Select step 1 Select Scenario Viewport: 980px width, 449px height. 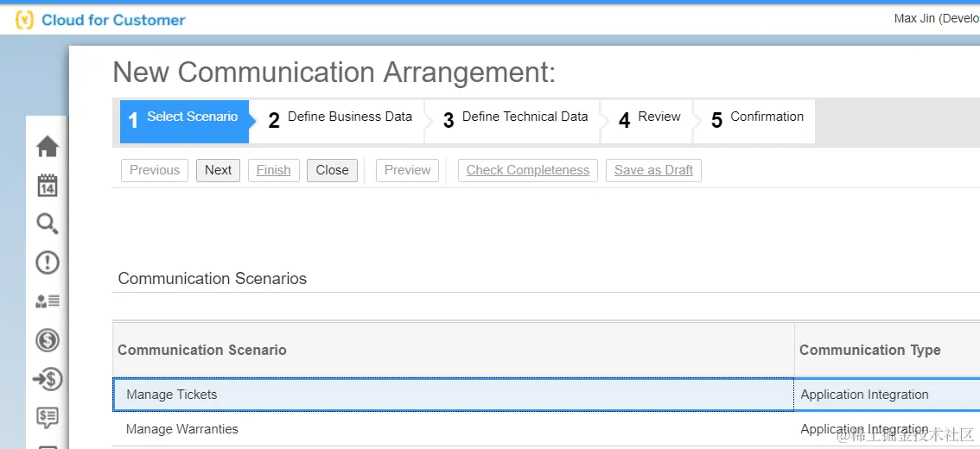pyautogui.click(x=184, y=121)
